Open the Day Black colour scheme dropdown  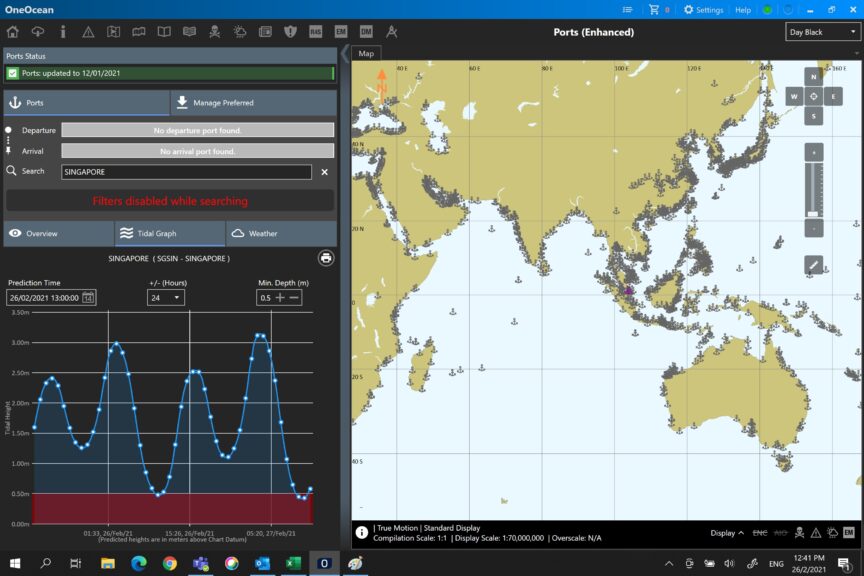822,32
